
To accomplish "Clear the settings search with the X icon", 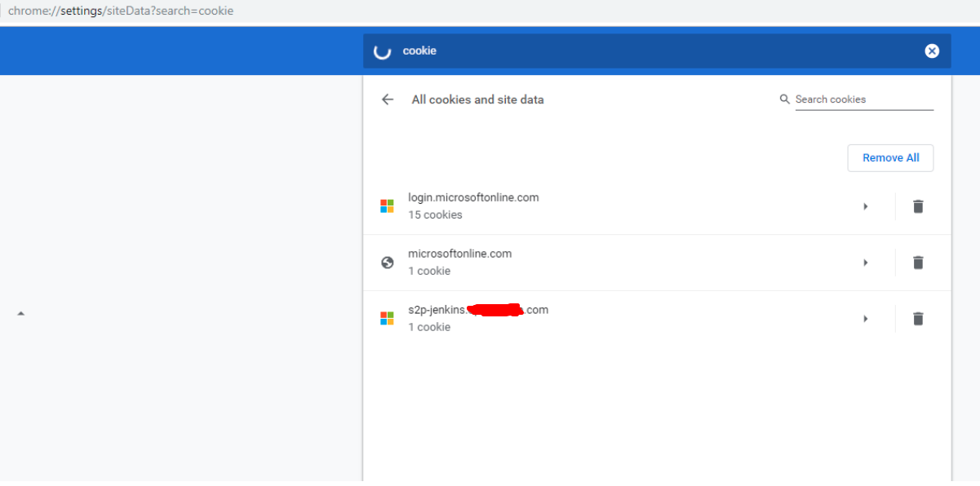I will [x=932, y=51].
